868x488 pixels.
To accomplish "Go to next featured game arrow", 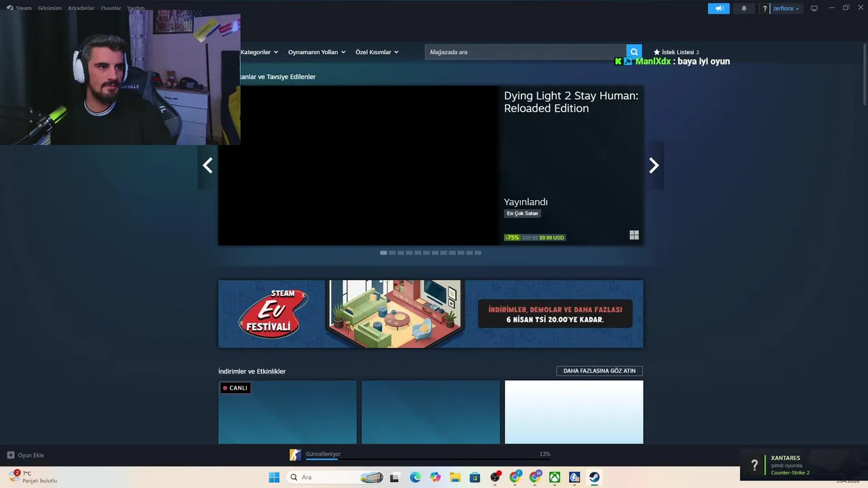I will click(654, 165).
